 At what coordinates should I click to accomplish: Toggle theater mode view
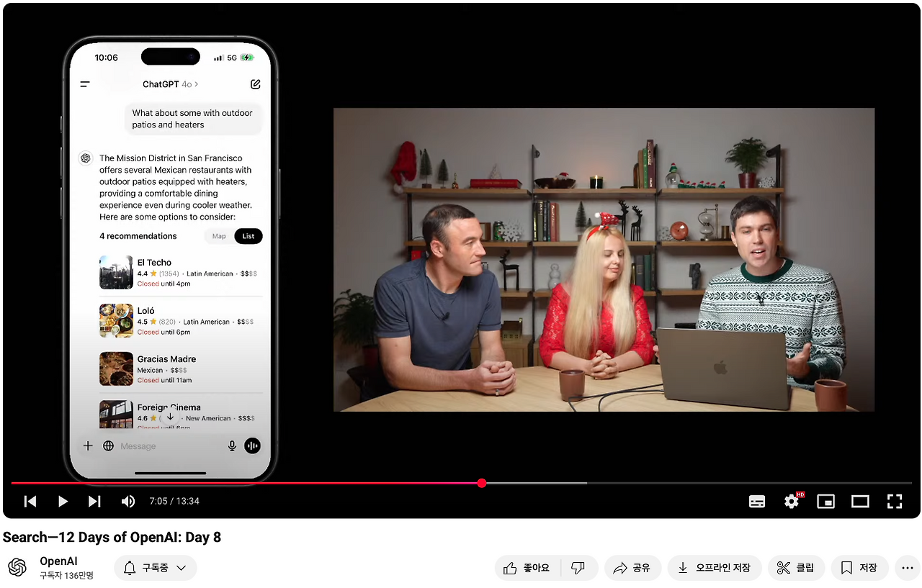(860, 502)
